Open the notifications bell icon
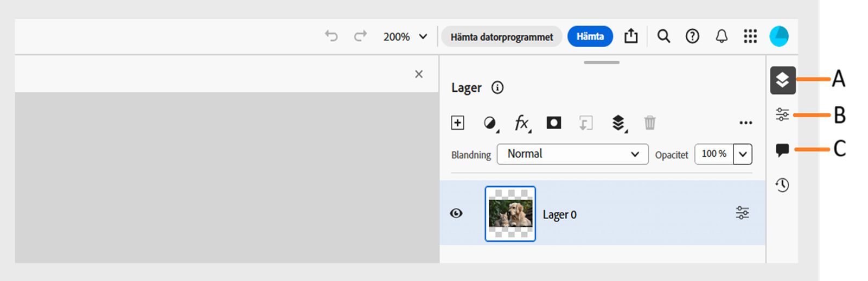 (722, 36)
